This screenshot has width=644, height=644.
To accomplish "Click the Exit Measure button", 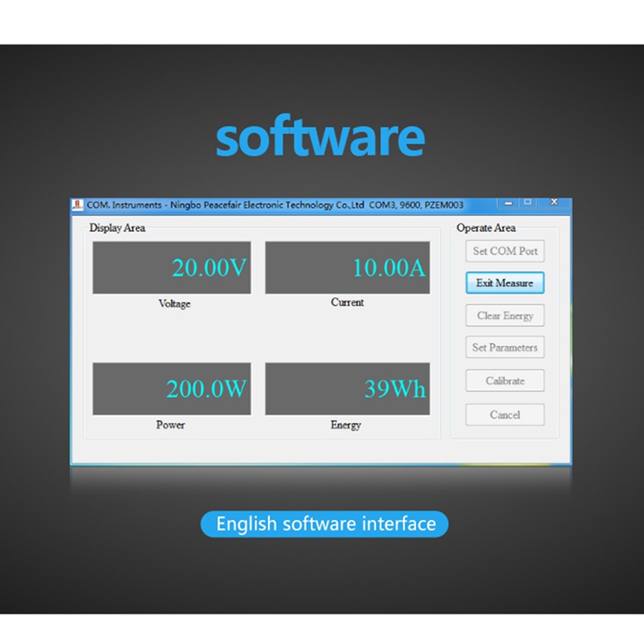I will pyautogui.click(x=505, y=283).
